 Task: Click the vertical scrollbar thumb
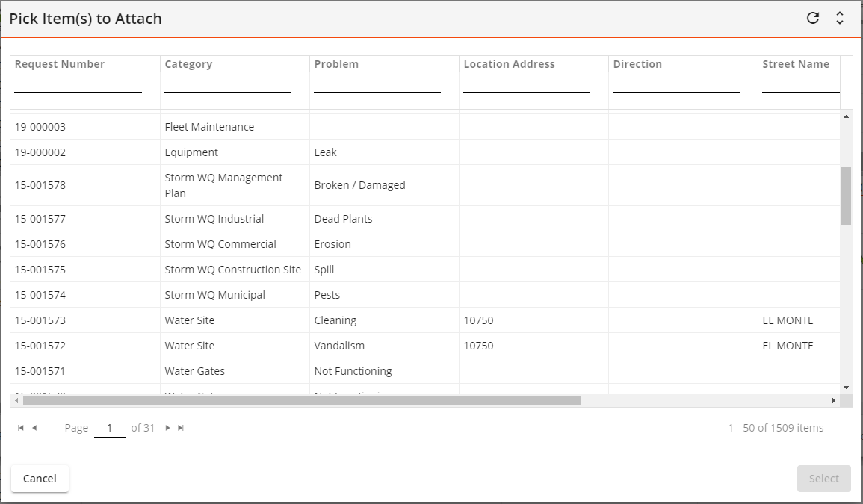(846, 196)
